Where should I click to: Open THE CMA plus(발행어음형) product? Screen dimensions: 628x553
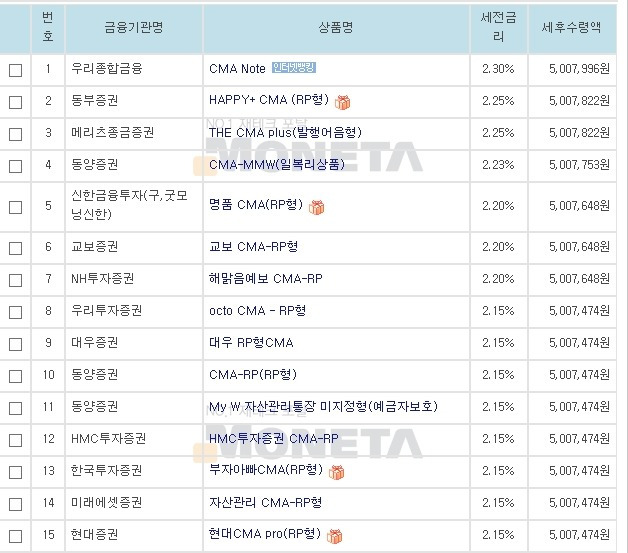coord(285,133)
